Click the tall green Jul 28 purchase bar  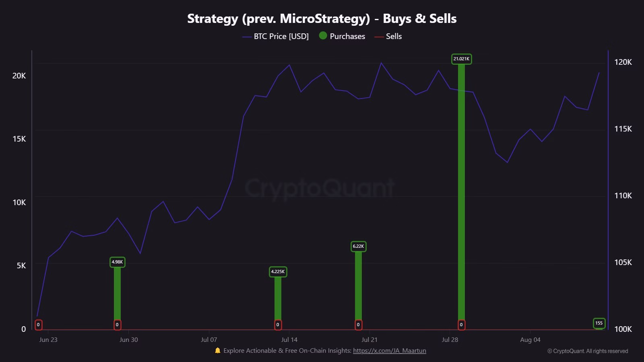click(x=461, y=193)
